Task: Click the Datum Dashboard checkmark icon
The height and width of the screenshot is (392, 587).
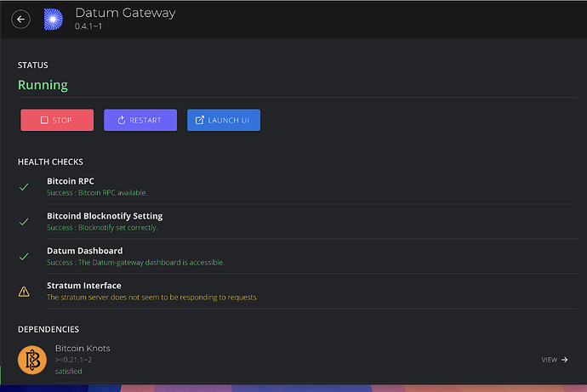Action: click(24, 257)
